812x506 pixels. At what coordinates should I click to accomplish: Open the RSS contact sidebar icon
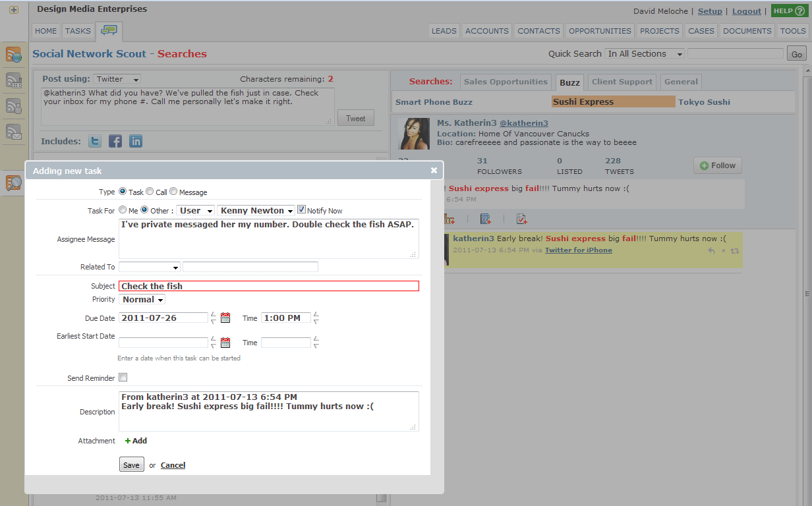[x=14, y=106]
